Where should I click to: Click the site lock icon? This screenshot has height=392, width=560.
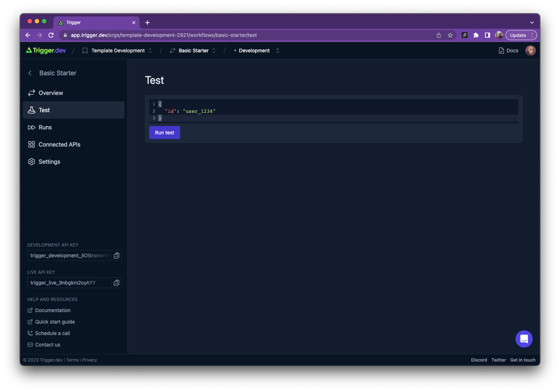(x=65, y=35)
